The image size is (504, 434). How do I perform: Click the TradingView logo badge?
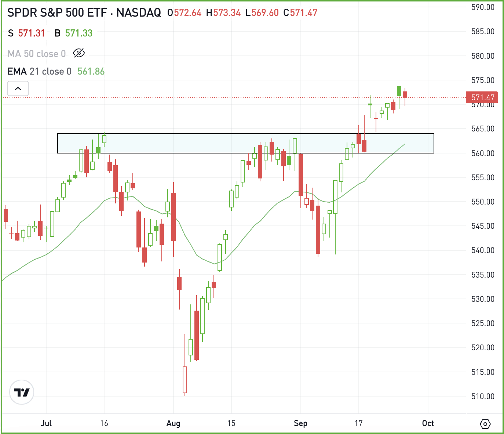tap(22, 392)
